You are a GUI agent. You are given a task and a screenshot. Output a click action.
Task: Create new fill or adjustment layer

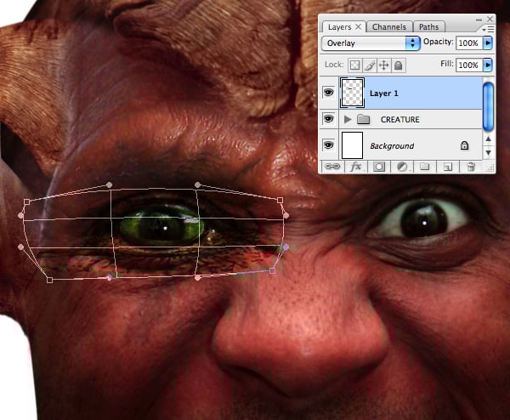(x=402, y=167)
